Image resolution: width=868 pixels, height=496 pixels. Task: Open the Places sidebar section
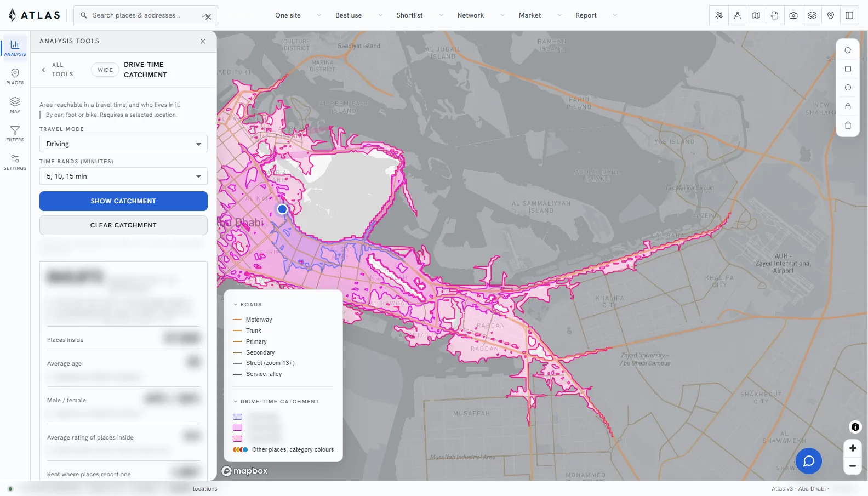(15, 77)
